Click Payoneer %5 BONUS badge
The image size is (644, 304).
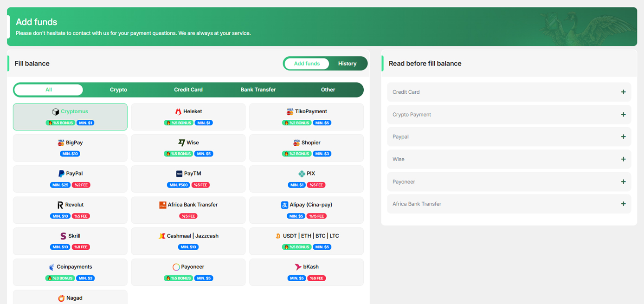[x=179, y=278]
